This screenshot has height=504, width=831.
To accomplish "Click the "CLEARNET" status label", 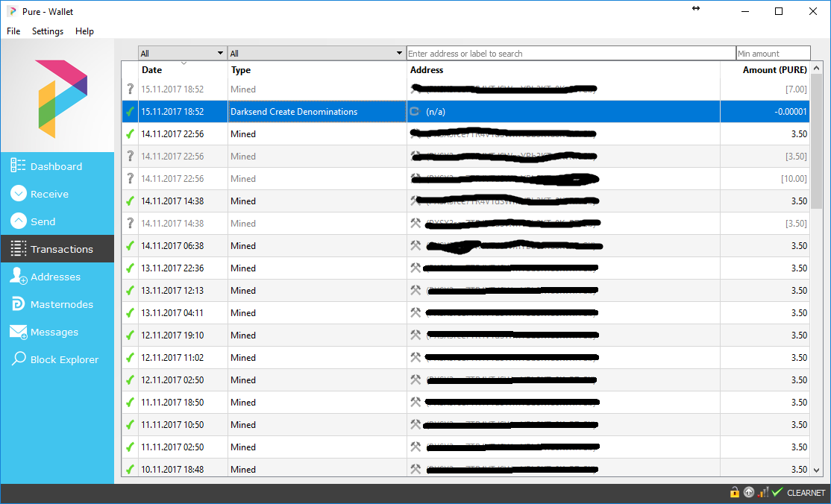I will [x=806, y=493].
